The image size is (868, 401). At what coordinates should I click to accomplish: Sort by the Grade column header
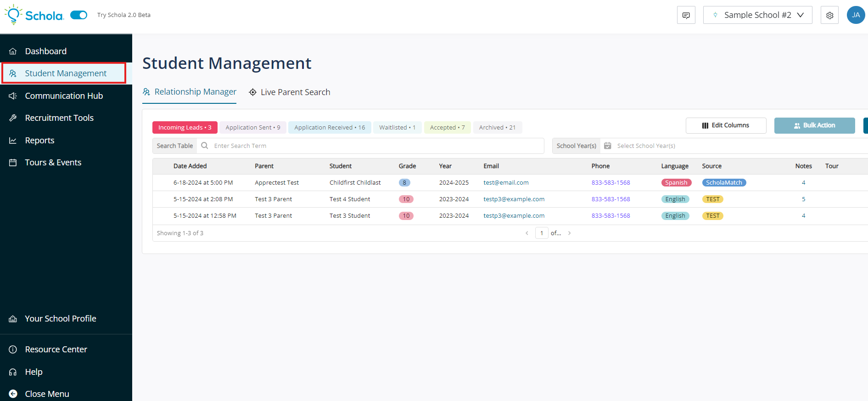(407, 166)
